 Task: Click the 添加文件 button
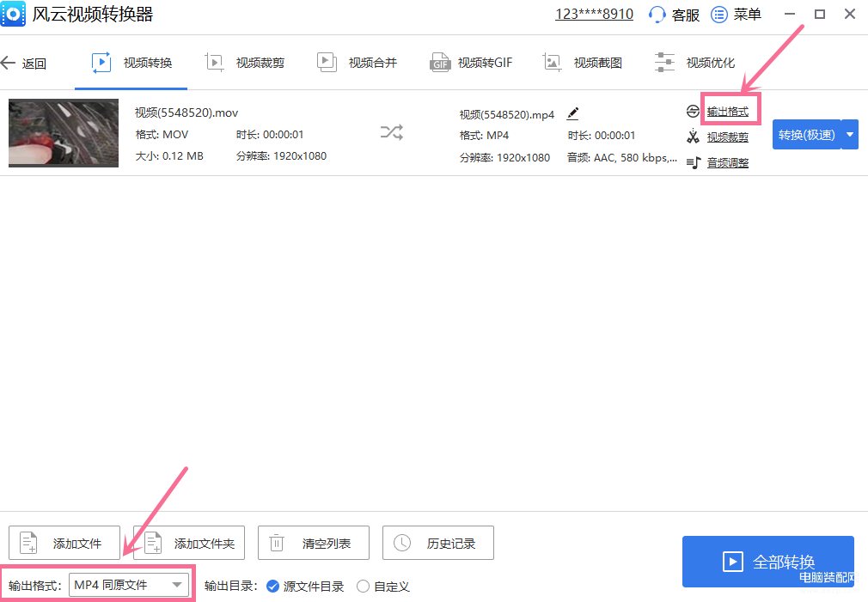[x=64, y=543]
